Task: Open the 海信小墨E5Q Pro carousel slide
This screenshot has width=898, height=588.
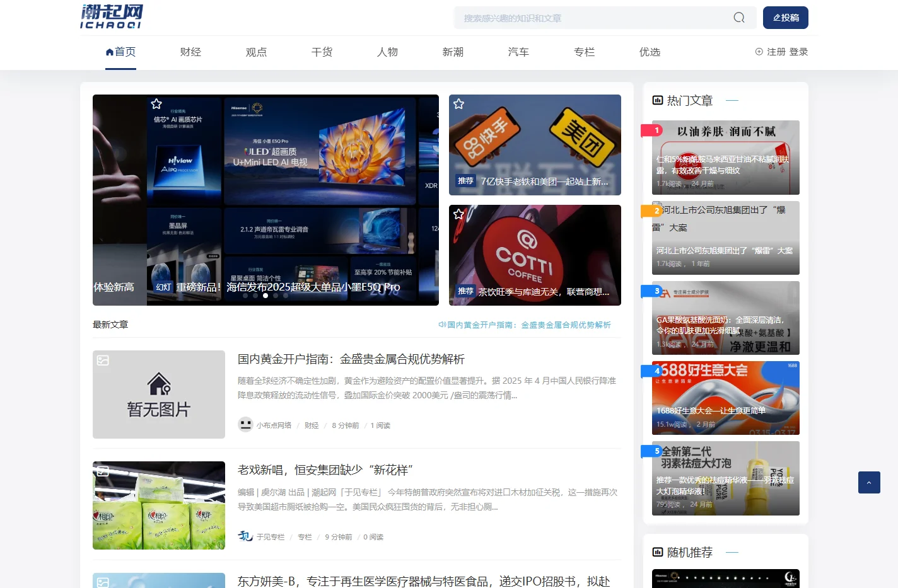Action: pyautogui.click(x=293, y=200)
